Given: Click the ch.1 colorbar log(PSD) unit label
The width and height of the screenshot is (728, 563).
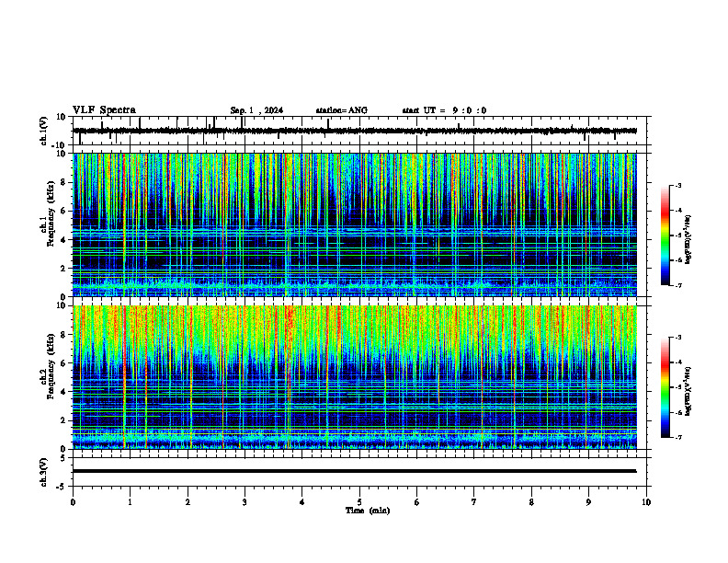Looking at the screenshot, I should [x=688, y=240].
